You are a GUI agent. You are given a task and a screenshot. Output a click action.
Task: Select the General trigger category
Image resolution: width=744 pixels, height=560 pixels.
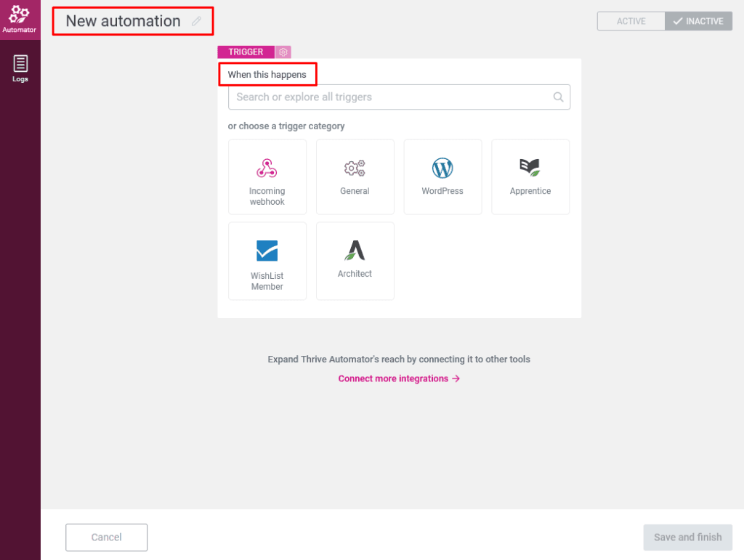(x=355, y=177)
